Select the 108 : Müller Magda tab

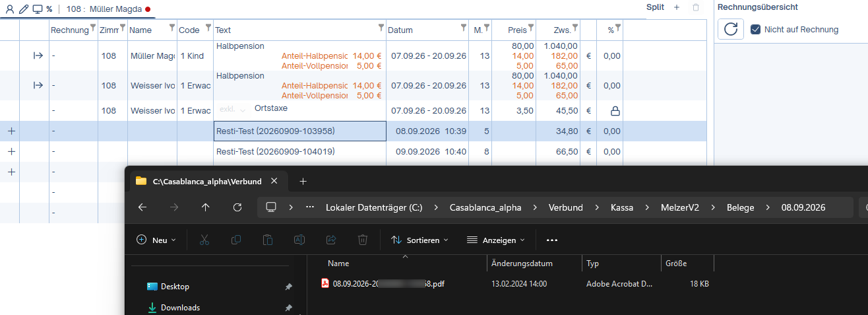[x=108, y=9]
